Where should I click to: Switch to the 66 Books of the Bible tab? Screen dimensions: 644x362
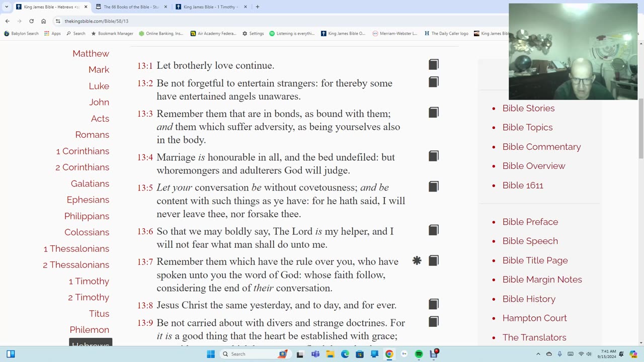[x=132, y=7]
